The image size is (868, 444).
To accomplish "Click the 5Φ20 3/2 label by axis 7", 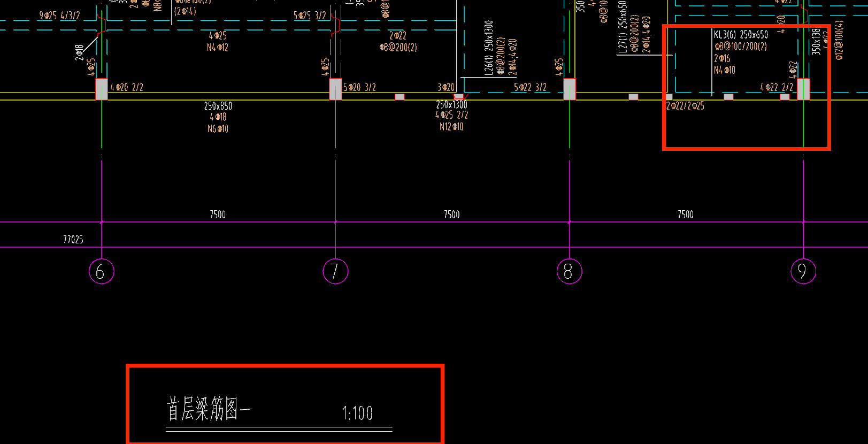I will click(x=359, y=87).
